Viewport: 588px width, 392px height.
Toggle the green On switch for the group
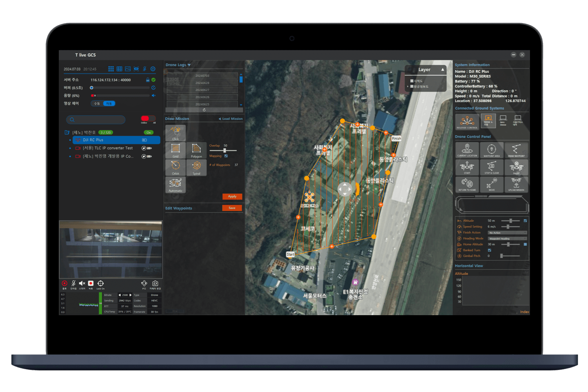coord(149,132)
